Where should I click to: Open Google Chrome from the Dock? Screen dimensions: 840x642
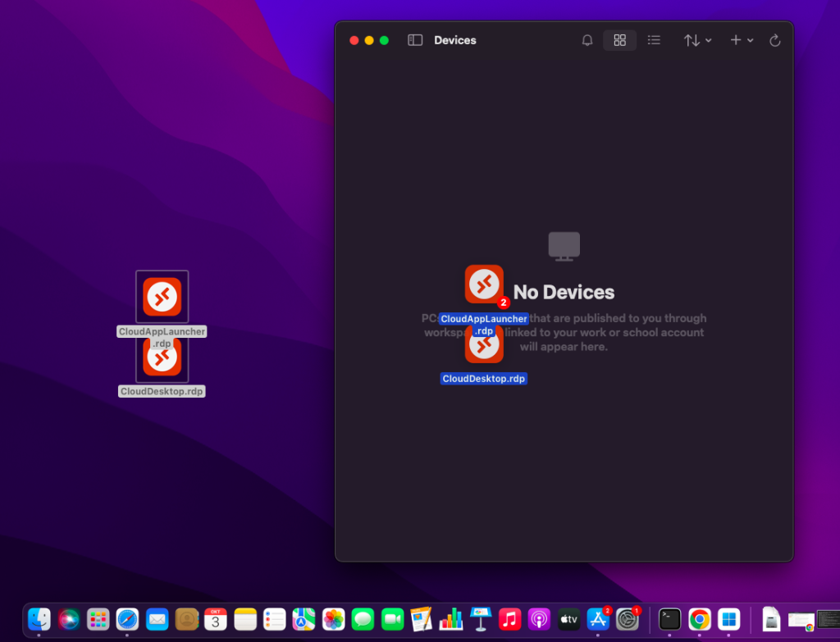(699, 620)
